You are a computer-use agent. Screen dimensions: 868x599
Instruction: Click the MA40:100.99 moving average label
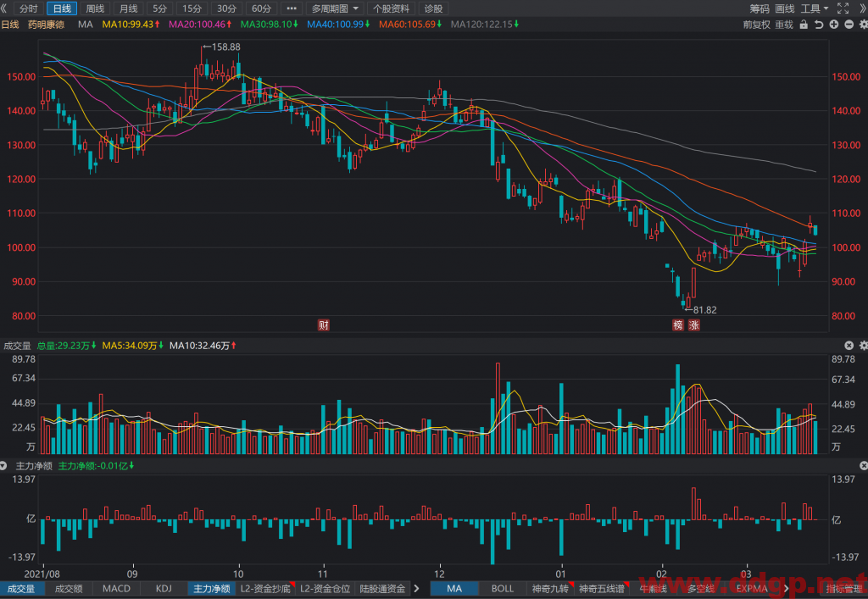[x=339, y=25]
